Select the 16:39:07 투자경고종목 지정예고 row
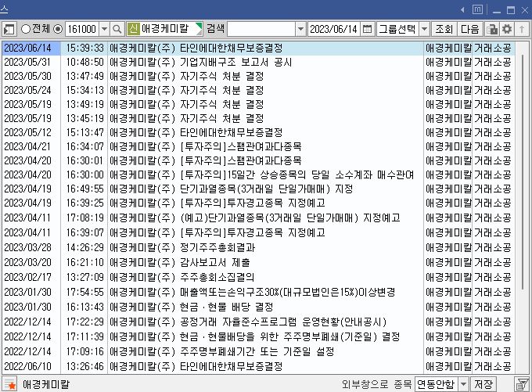532x392 pixels. [x=258, y=232]
